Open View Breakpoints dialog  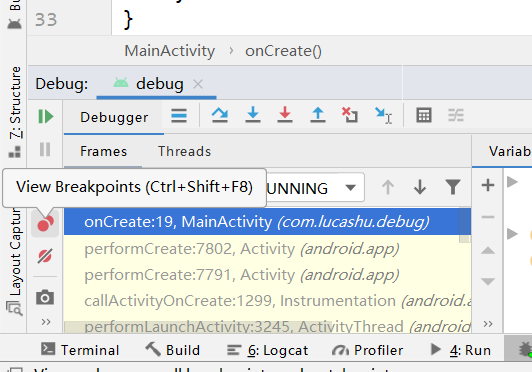tap(45, 223)
